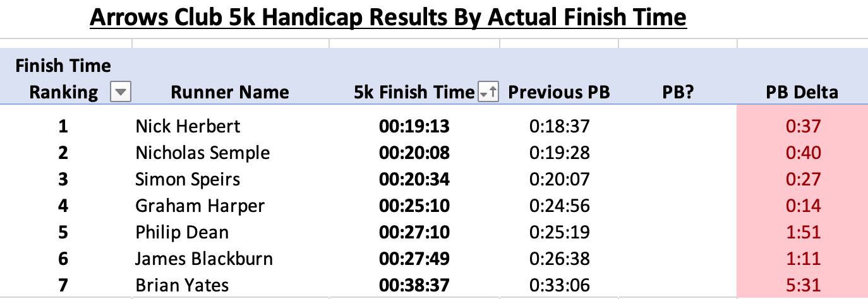Select the red PB Delta cell 1:51

802,232
